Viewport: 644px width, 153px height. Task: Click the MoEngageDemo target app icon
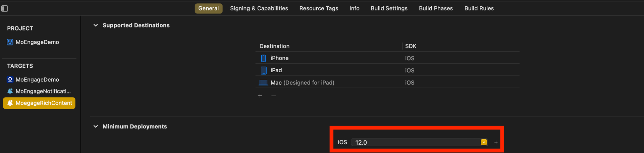pos(10,80)
